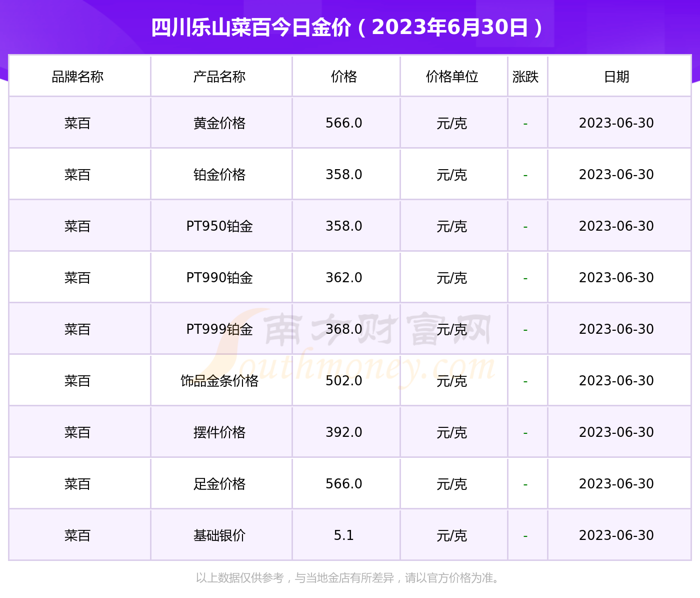
Task: Click 菜百 brand in 基础银价 row
Action: click(77, 535)
